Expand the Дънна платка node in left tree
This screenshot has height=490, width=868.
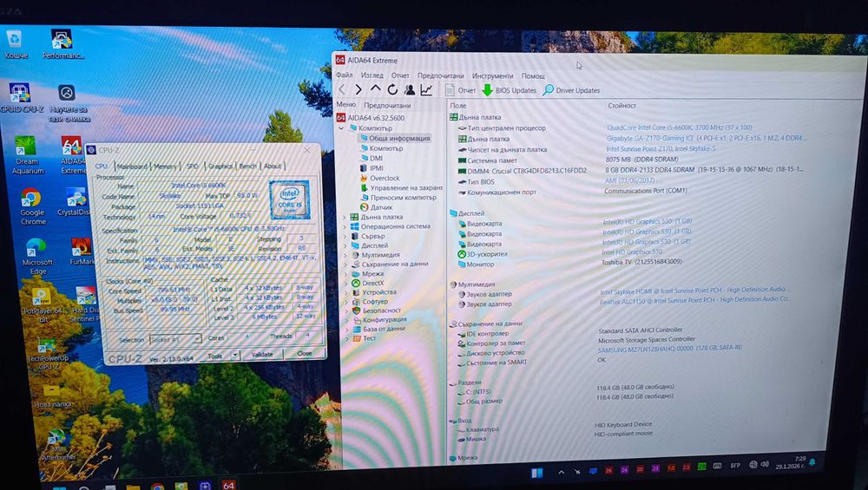click(x=346, y=217)
